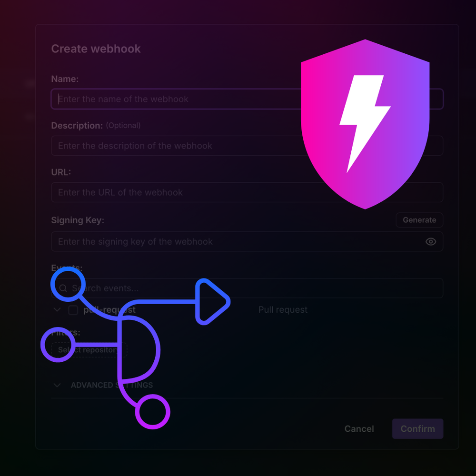Click the D-shaped merge gate graphic

(139, 347)
